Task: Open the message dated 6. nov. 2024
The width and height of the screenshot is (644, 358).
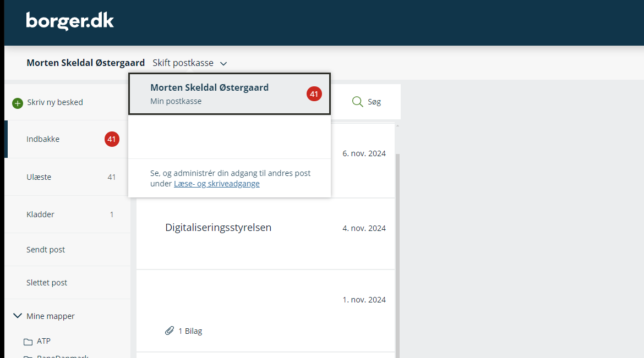Action: click(363, 153)
